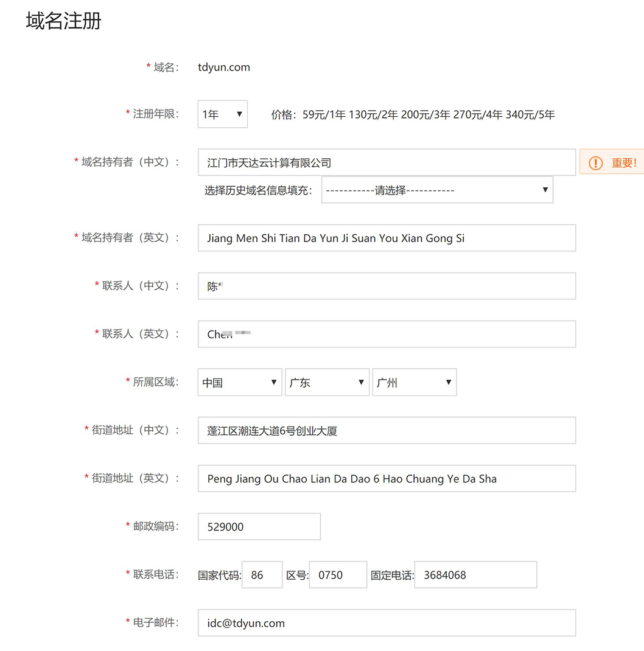The image size is (644, 651).
Task: Open the city dropdown showing 广州
Action: (415, 382)
